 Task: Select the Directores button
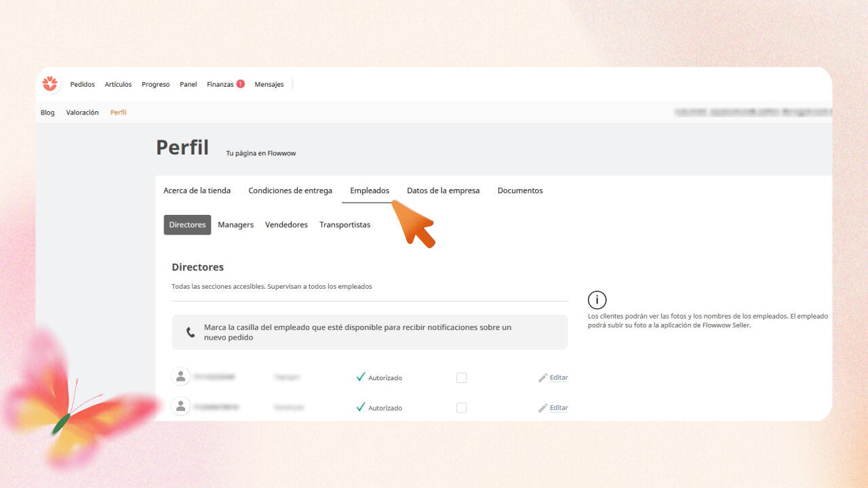click(x=187, y=225)
